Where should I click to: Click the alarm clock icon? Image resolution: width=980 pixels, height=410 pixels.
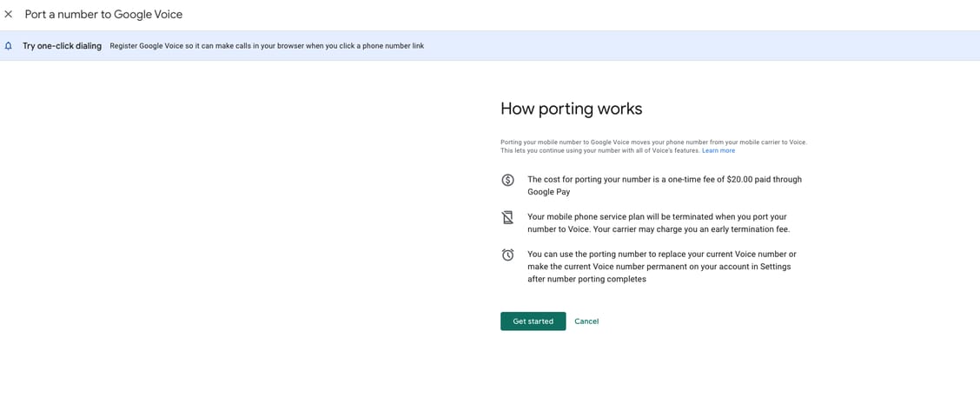508,255
